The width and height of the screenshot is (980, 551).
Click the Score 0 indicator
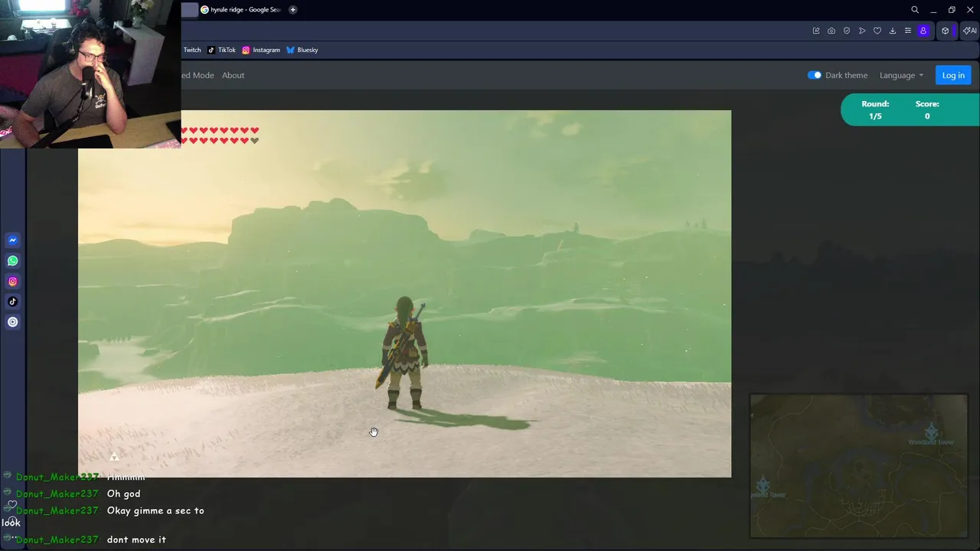(927, 110)
